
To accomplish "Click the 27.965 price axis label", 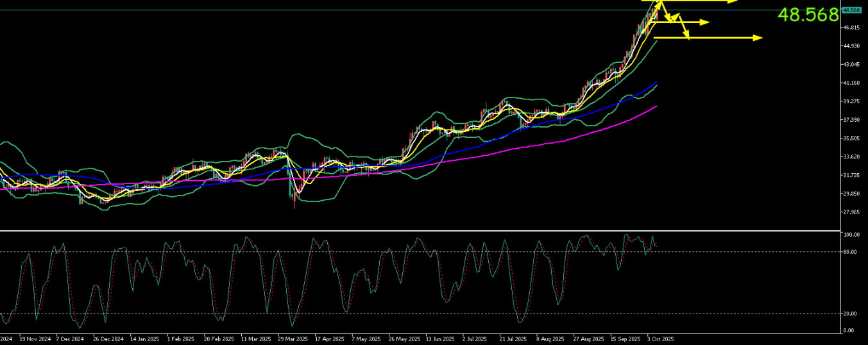I will pos(852,212).
